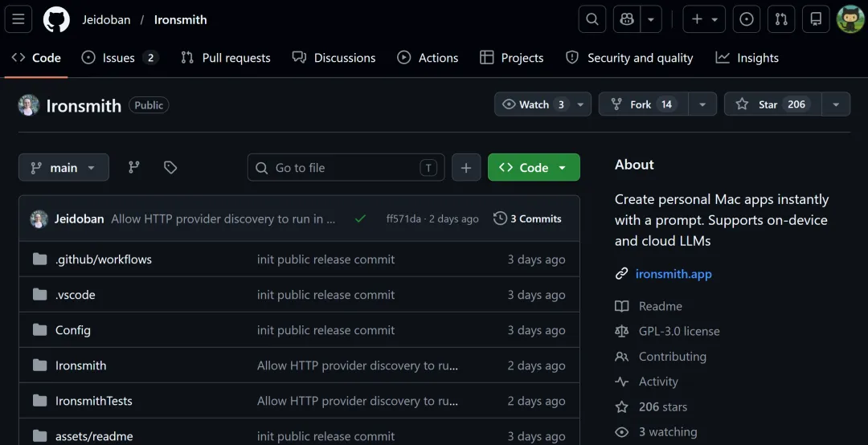View 3 watching link
Image resolution: width=868 pixels, height=445 pixels.
668,431
